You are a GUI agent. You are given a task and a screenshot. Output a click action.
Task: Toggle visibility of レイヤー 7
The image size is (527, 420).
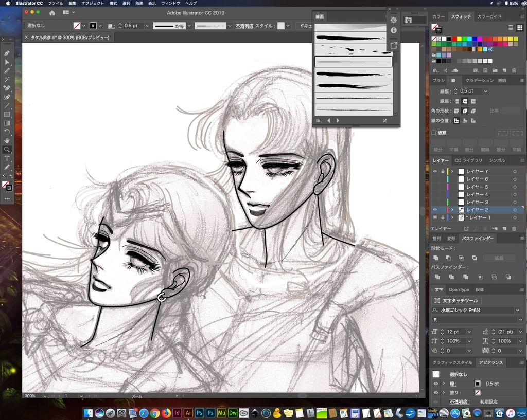pos(435,171)
